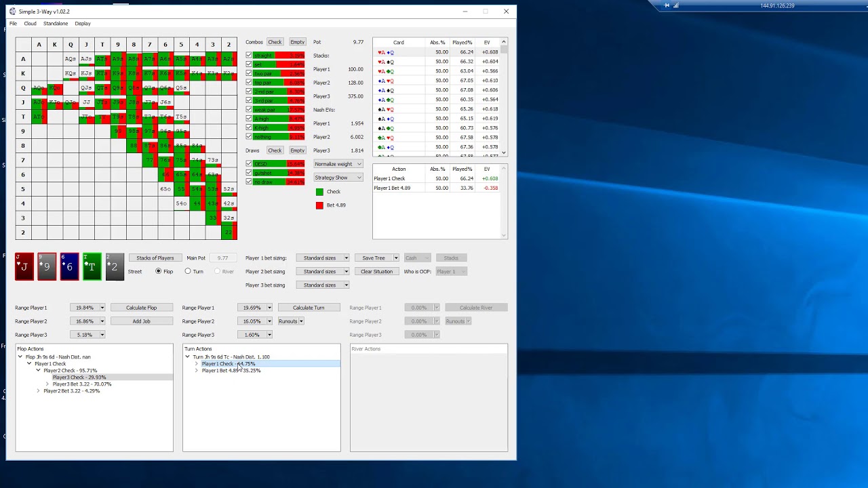Image resolution: width=868 pixels, height=488 pixels.
Task: Open the Save Tree dropdown arrow
Action: pyautogui.click(x=395, y=258)
